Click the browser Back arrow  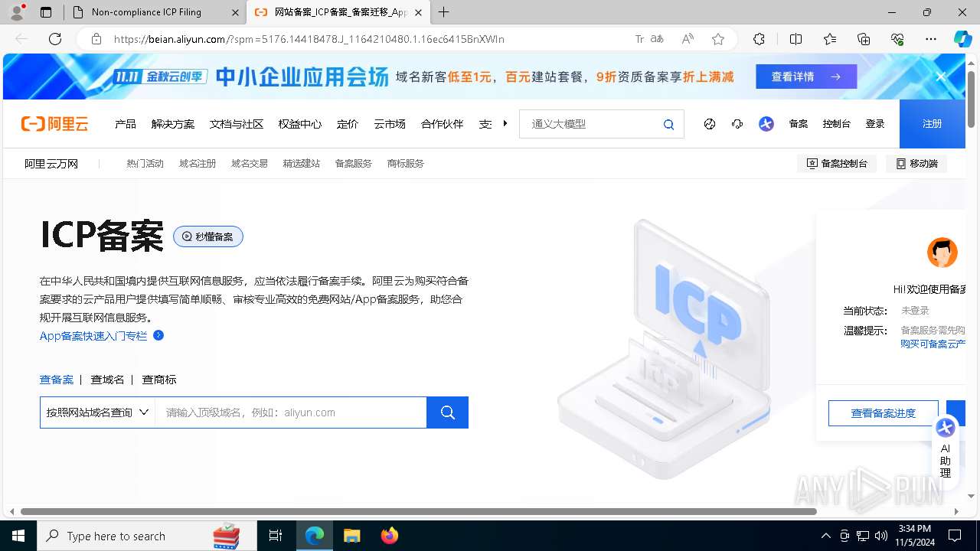tap(21, 39)
